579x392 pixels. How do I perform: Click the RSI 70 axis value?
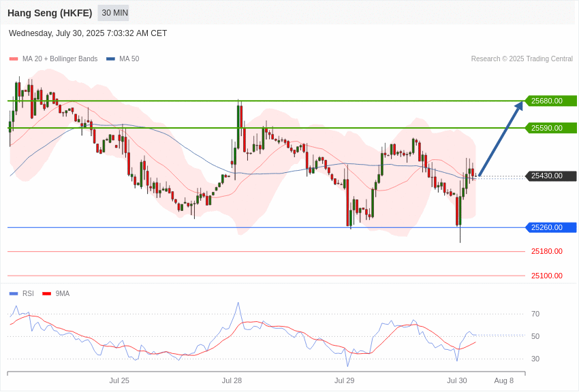coord(535,314)
